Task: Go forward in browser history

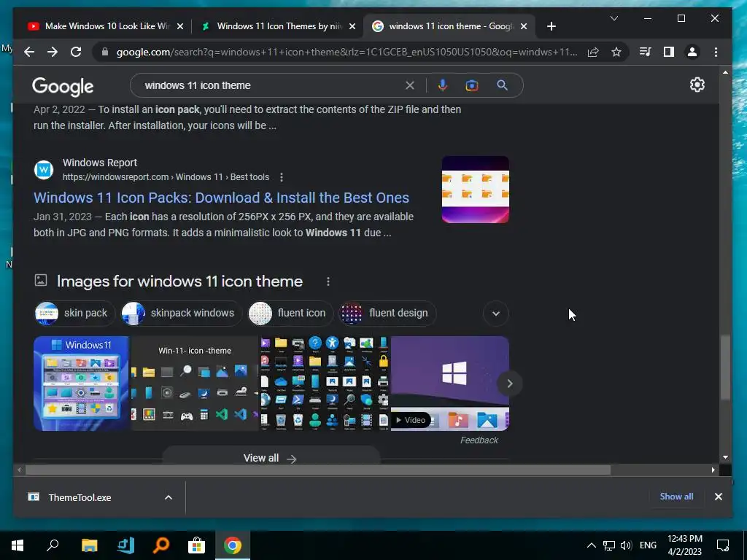Action: click(53, 52)
